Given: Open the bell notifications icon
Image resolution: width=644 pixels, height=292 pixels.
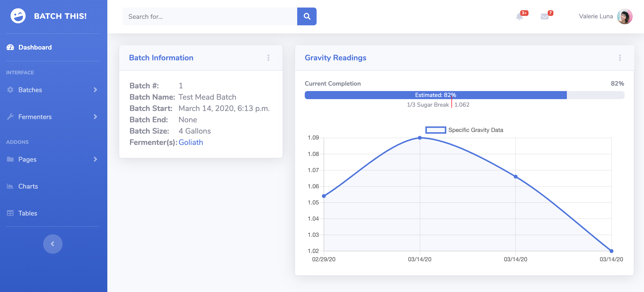Looking at the screenshot, I should (x=519, y=17).
